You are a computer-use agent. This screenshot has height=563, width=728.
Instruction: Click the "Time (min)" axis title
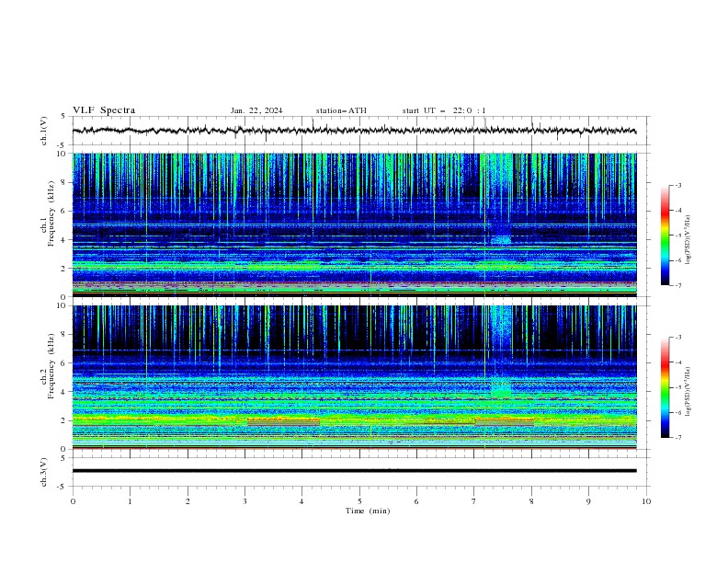pyautogui.click(x=368, y=511)
